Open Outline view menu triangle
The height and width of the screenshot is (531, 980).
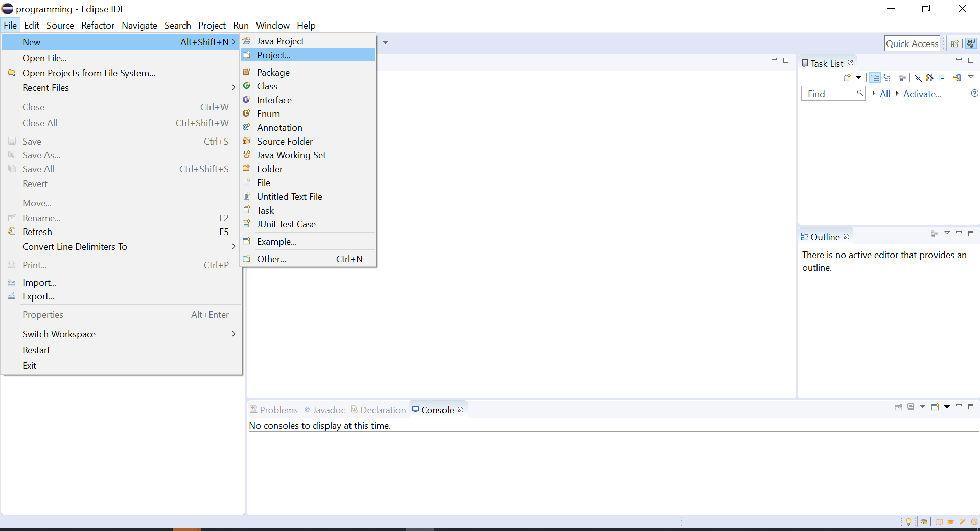[x=947, y=233]
